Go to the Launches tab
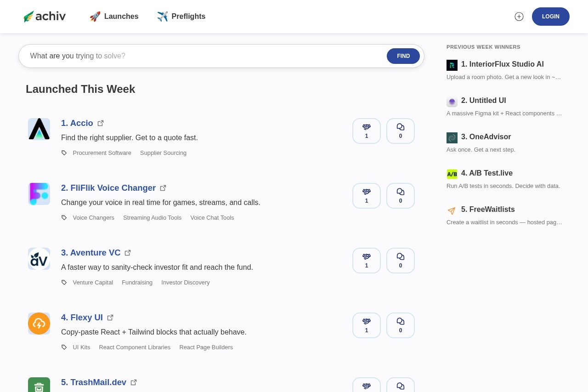This screenshot has width=588, height=392. pos(114,17)
